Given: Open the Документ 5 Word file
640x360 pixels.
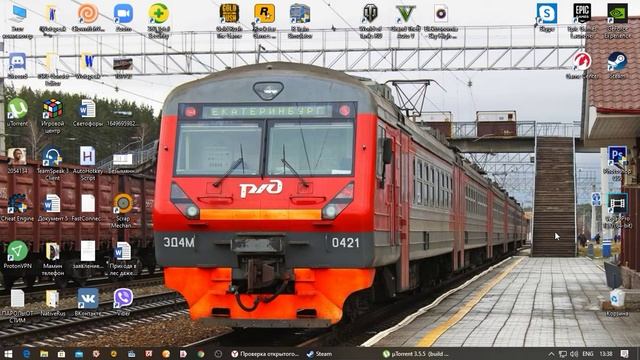Looking at the screenshot, I should 52,204.
